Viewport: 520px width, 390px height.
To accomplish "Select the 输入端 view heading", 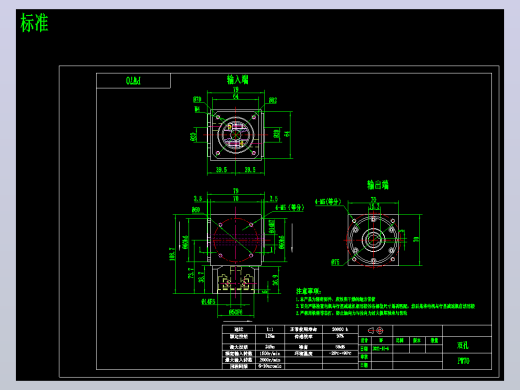I will click(x=238, y=80).
